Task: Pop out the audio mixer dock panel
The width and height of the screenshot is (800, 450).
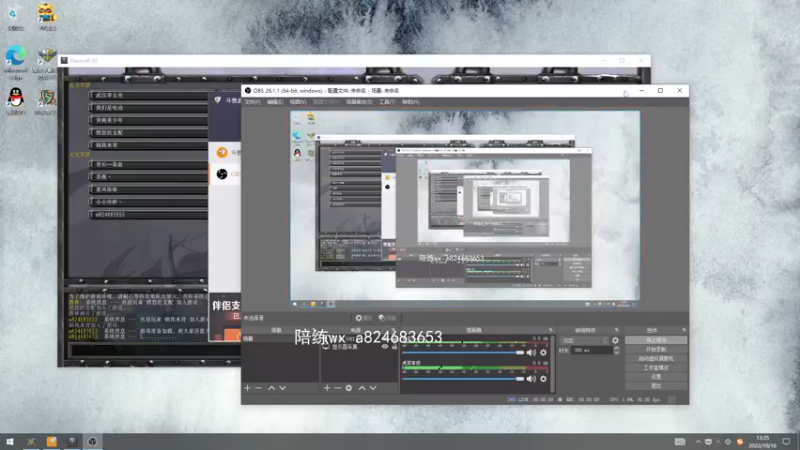Action: pyautogui.click(x=551, y=331)
